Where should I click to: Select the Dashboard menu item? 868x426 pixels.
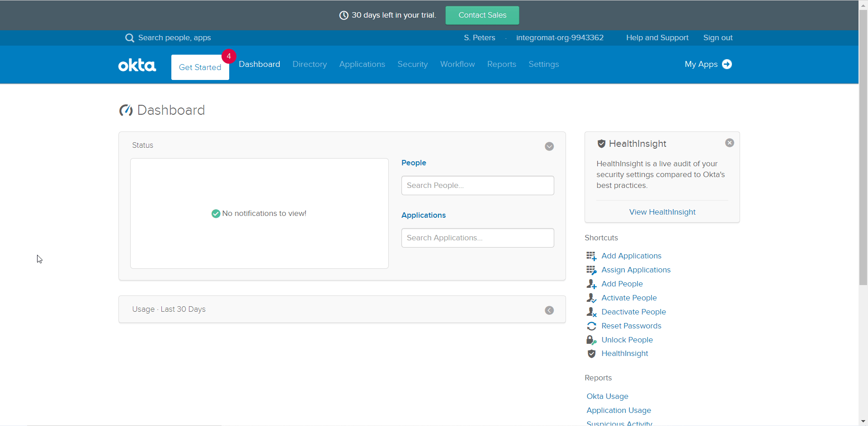pos(259,64)
